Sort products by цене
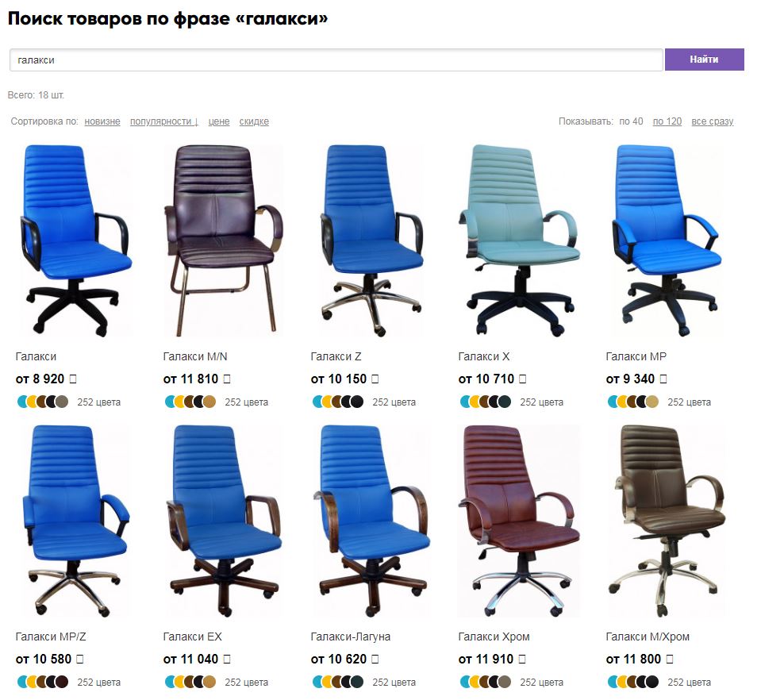The height and width of the screenshot is (700, 761). [x=219, y=121]
